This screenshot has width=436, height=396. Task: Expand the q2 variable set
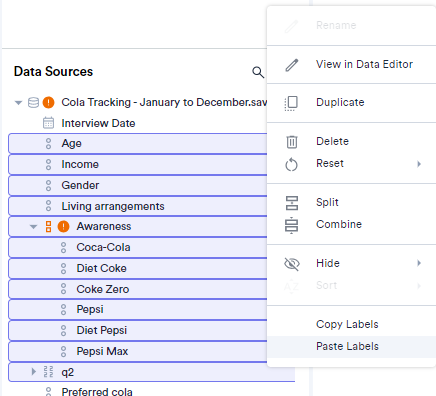[x=33, y=371]
